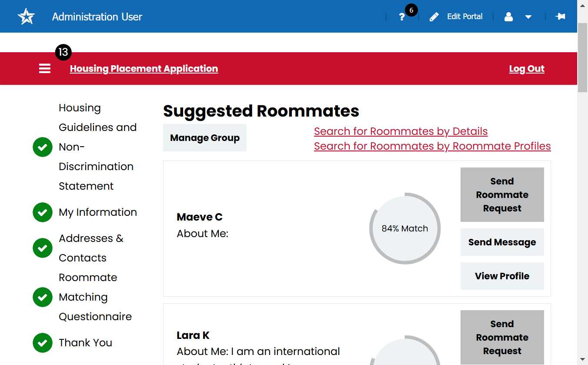Click the Administration User title
Viewport: 588px width, 365px height.
click(97, 17)
